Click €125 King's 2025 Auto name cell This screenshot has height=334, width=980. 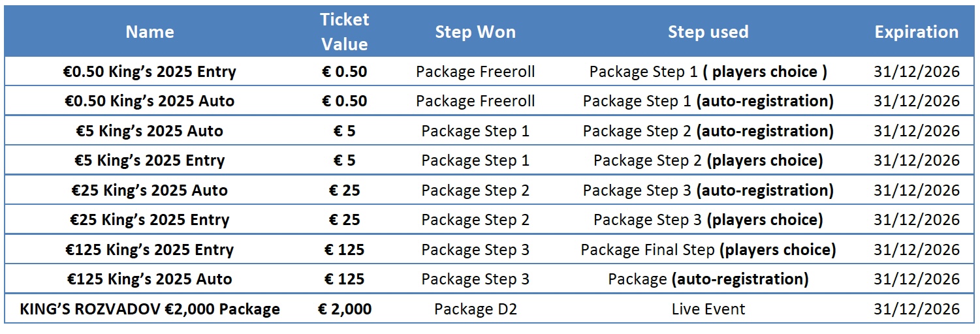point(150,279)
